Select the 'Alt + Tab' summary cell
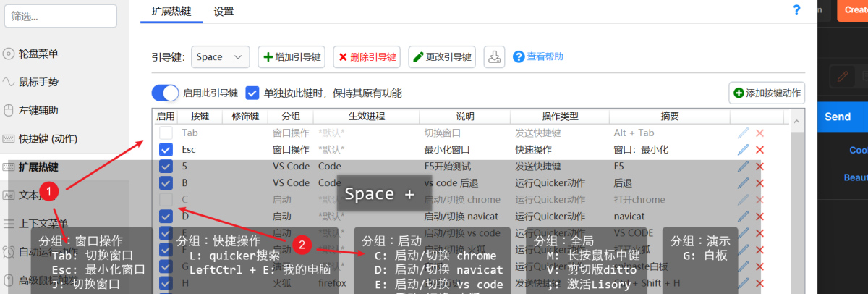 (x=634, y=133)
